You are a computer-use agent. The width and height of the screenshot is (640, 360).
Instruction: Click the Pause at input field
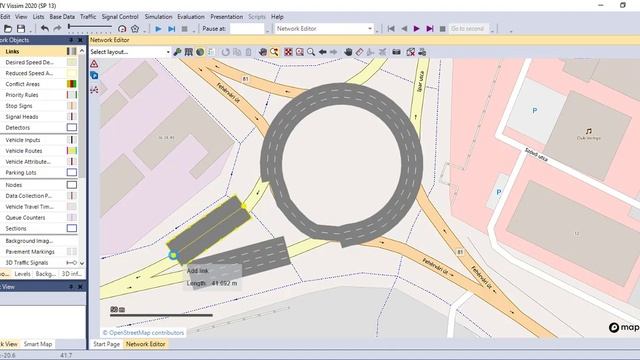click(x=247, y=29)
